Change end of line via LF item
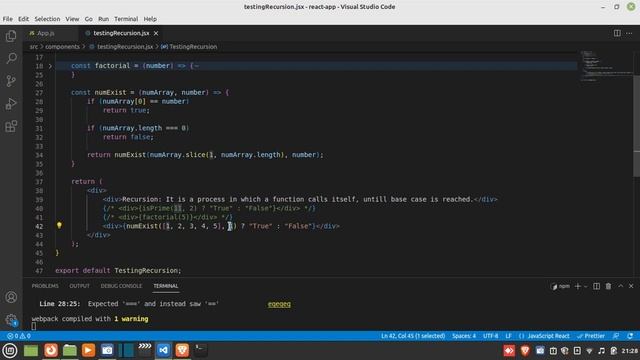Image resolution: width=640 pixels, height=360 pixels. 509,336
